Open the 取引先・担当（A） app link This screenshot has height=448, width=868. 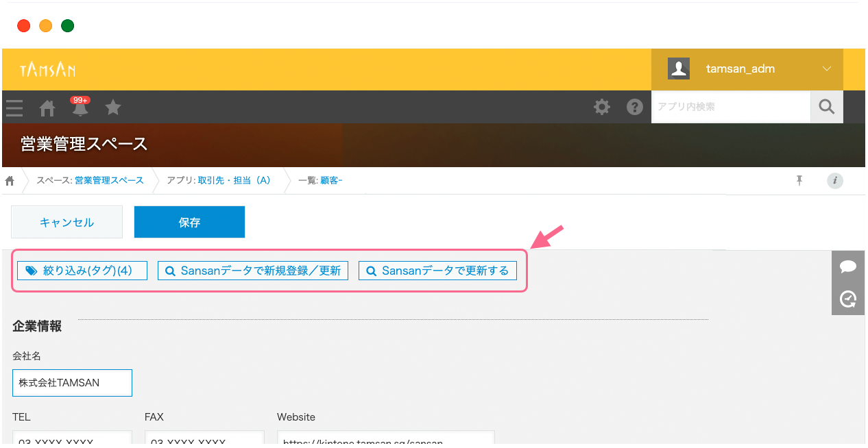tap(234, 181)
